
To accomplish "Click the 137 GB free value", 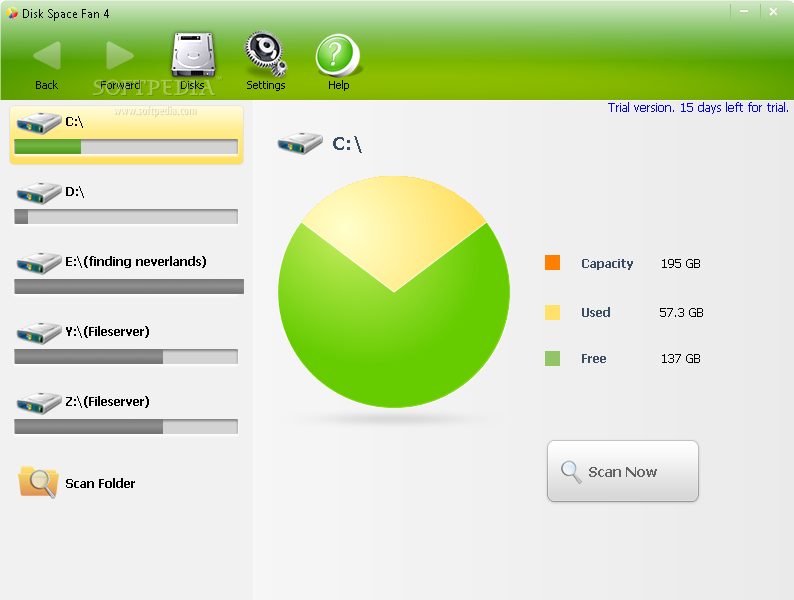I will coord(681,358).
